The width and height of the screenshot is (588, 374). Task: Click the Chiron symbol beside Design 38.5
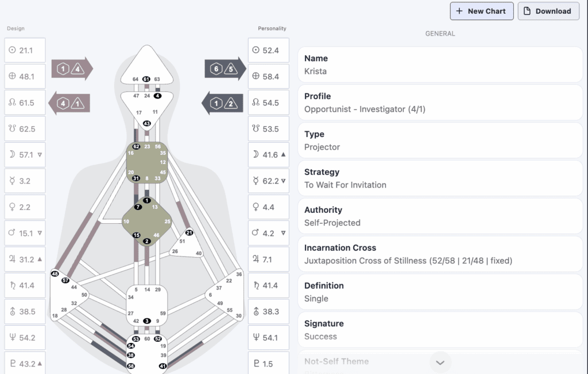[x=11, y=311]
